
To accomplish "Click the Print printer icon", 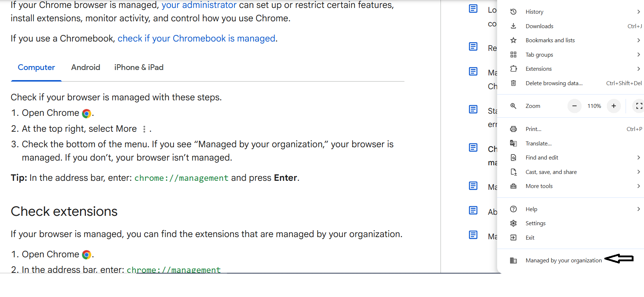I will tap(513, 129).
